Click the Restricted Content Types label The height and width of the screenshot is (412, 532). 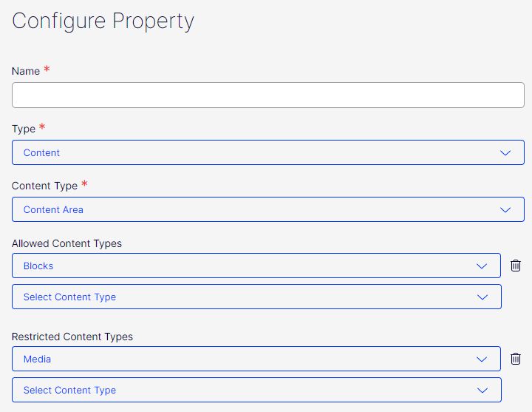pos(72,337)
